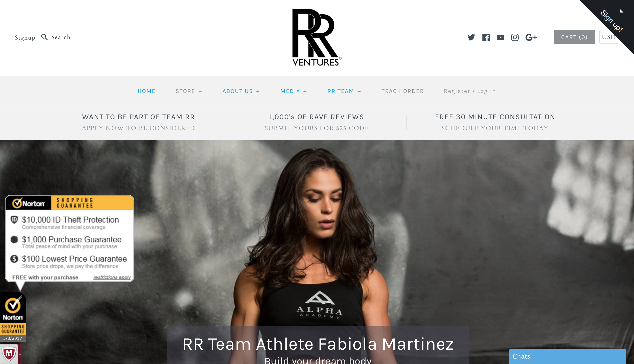This screenshot has width=634, height=364.
Task: Open the Chats widget bar
Action: click(567, 356)
